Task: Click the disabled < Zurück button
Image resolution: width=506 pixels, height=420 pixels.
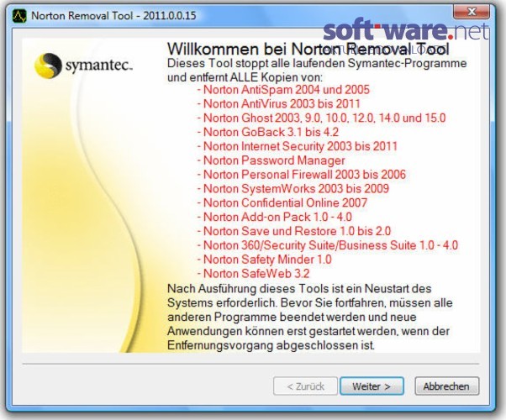Action: 305,386
